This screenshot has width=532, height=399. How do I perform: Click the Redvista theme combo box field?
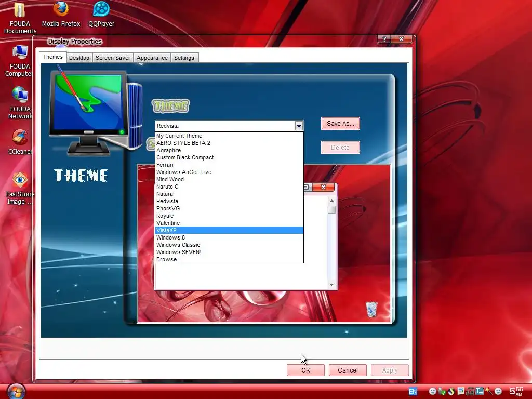tap(229, 126)
